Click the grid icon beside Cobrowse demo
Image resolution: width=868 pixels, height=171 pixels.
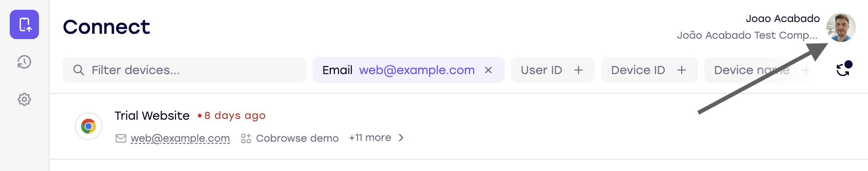click(246, 138)
